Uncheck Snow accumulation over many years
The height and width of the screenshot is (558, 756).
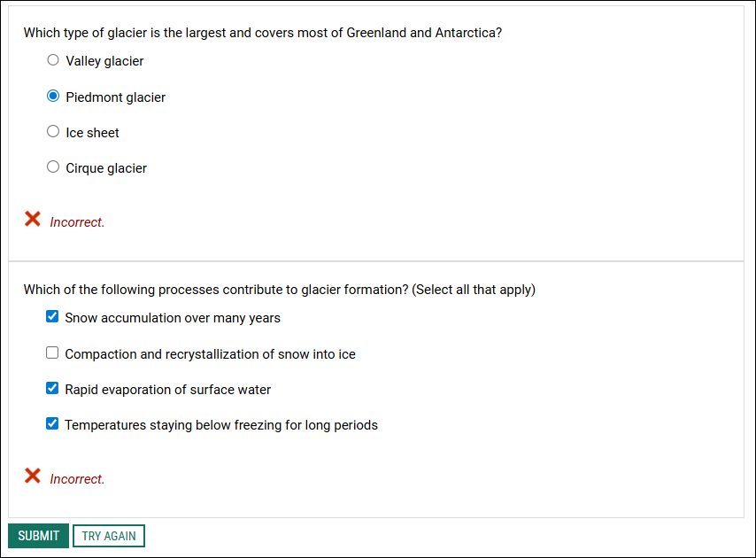tap(51, 315)
